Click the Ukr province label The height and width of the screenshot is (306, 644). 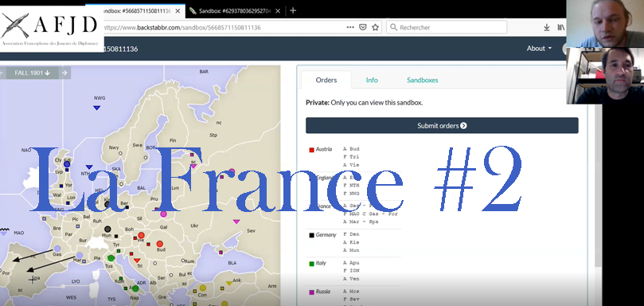[x=194, y=226]
